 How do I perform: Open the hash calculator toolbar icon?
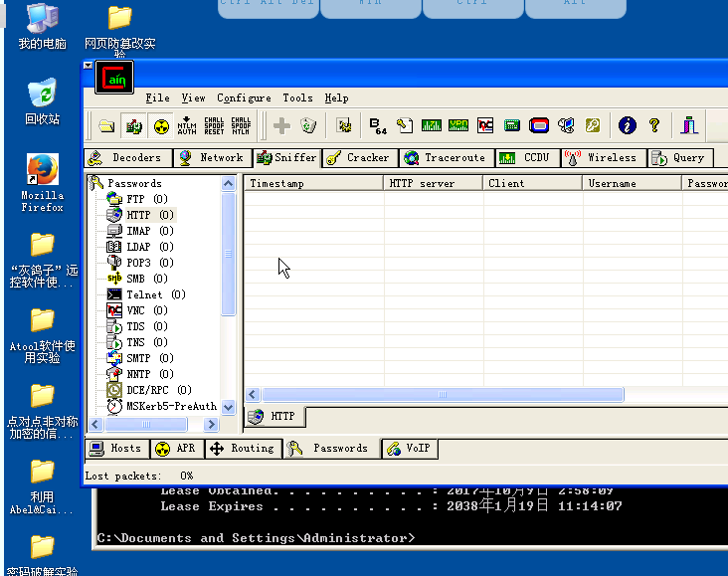[x=511, y=125]
